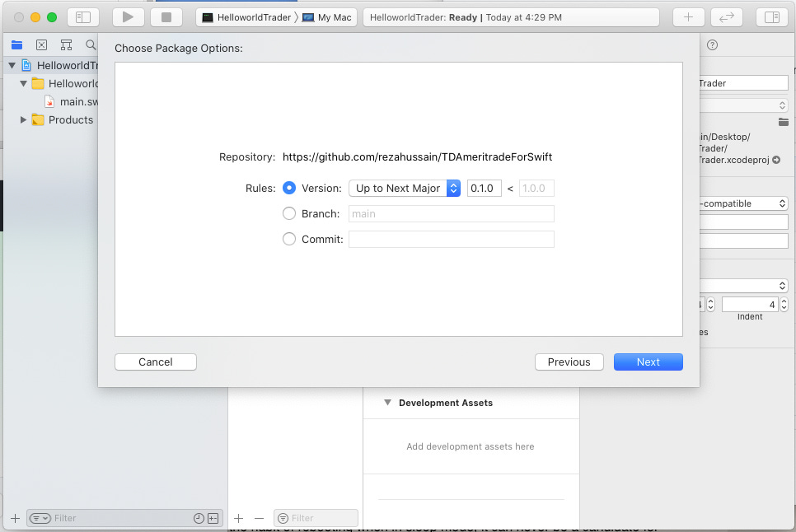Click the Commit hash text field
796x532 pixels.
point(452,239)
